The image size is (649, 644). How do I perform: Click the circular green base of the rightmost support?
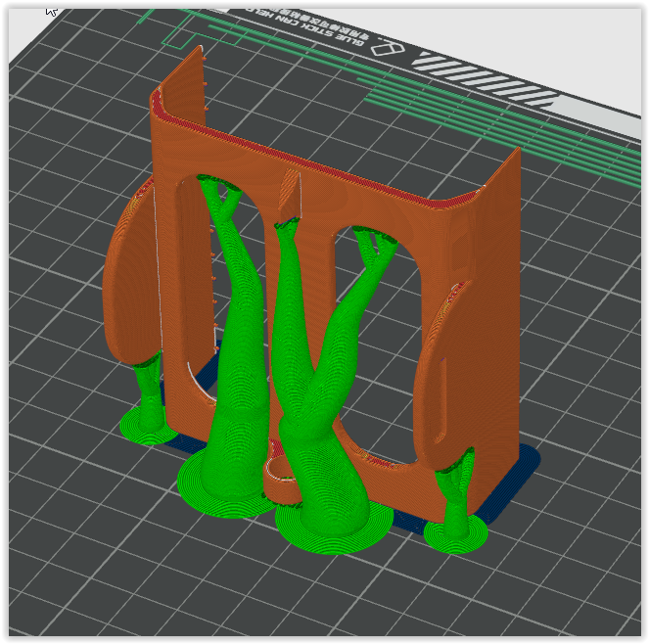pos(455,534)
